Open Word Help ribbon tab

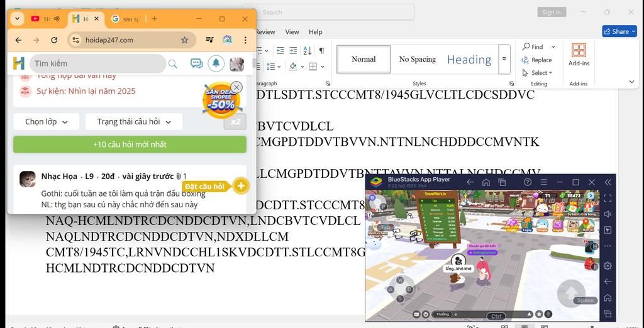(316, 31)
